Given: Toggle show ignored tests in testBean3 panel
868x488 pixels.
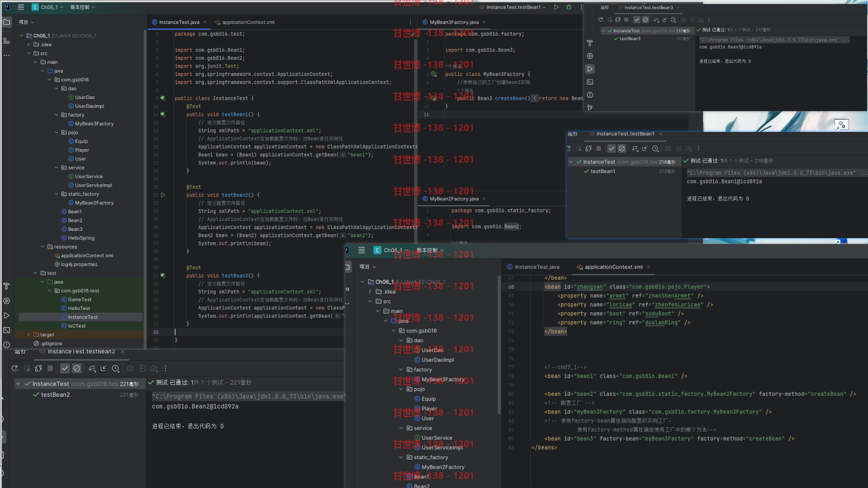Looking at the screenshot, I should (646, 19).
